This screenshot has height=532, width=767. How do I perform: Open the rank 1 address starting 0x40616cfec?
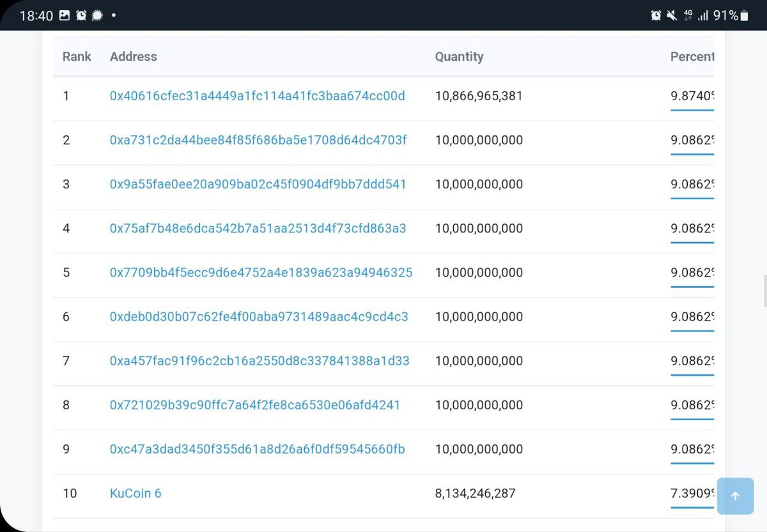pyautogui.click(x=256, y=96)
